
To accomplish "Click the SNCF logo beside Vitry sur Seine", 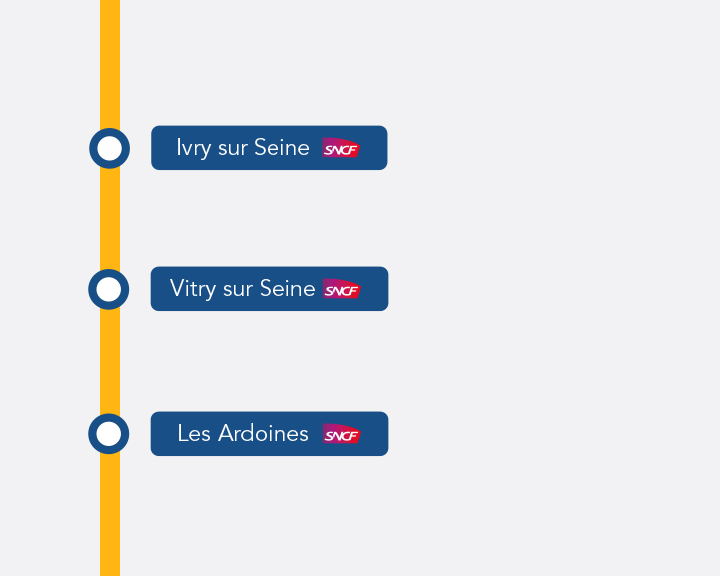I will point(342,289).
